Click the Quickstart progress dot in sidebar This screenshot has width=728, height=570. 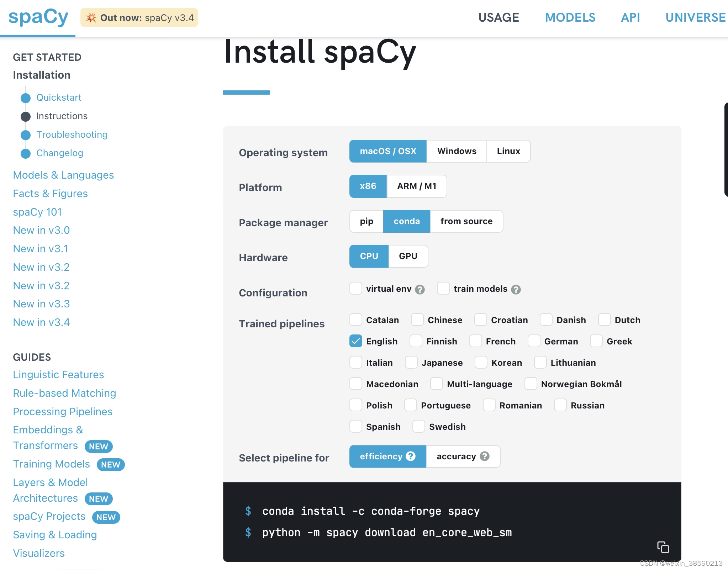tap(25, 98)
